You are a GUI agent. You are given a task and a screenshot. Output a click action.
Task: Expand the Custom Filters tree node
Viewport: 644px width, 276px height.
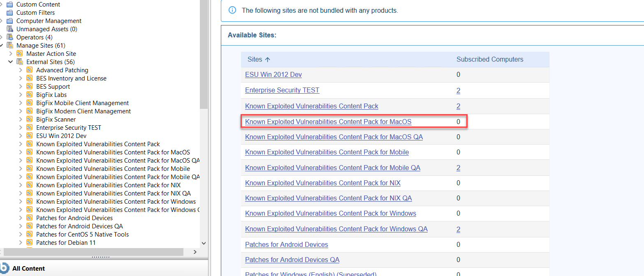pyautogui.click(x=3, y=12)
